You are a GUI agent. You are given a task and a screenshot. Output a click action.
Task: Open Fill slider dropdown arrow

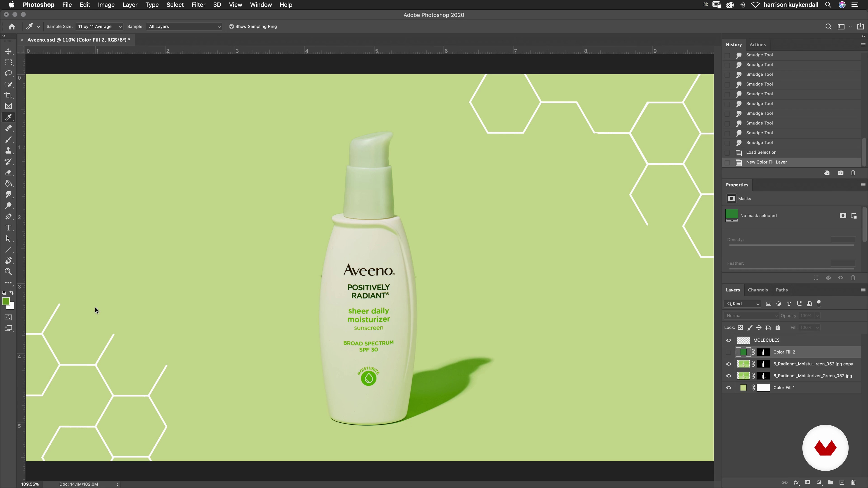(817, 327)
